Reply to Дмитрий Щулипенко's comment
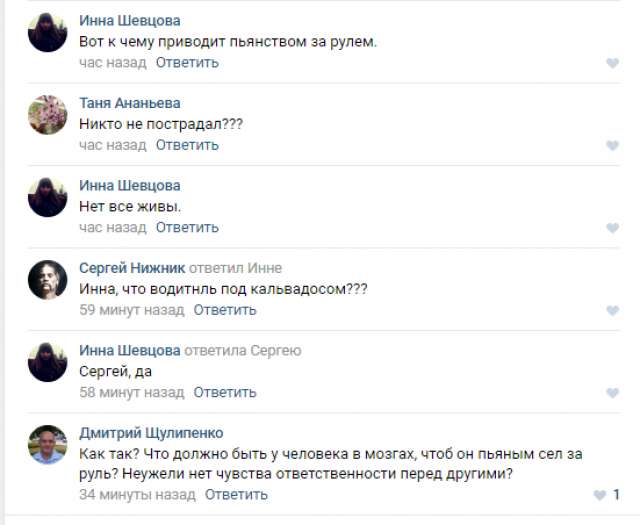The height and width of the screenshot is (525, 640). click(236, 494)
